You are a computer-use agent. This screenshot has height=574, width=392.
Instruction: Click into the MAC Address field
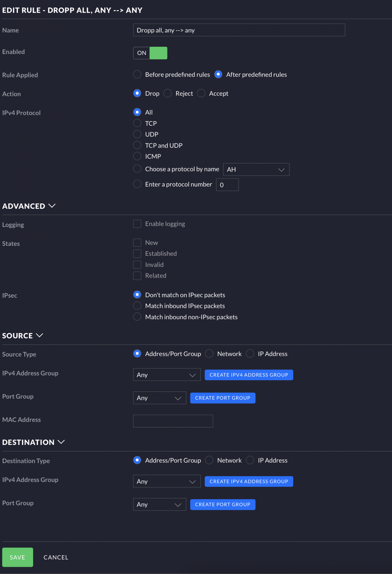pyautogui.click(x=173, y=421)
